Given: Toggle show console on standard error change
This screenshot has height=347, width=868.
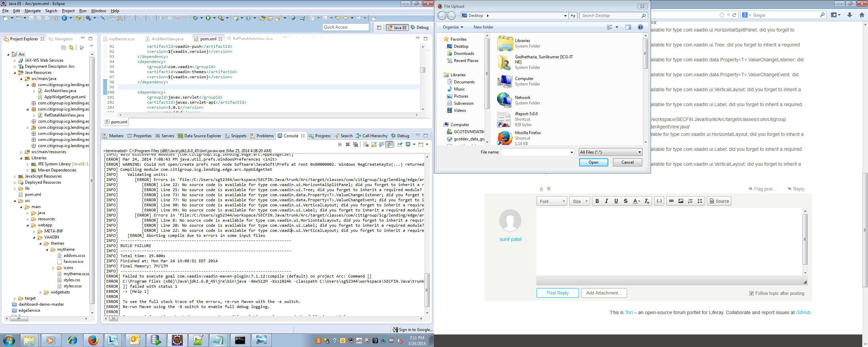Looking at the screenshot, I should (390, 144).
